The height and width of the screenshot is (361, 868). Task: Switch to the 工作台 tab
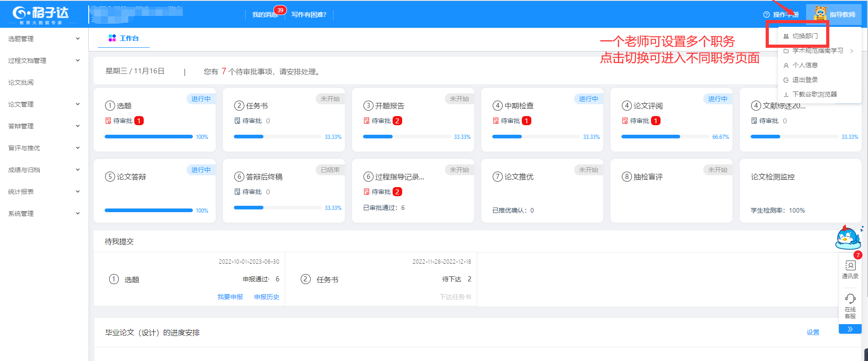click(x=124, y=38)
